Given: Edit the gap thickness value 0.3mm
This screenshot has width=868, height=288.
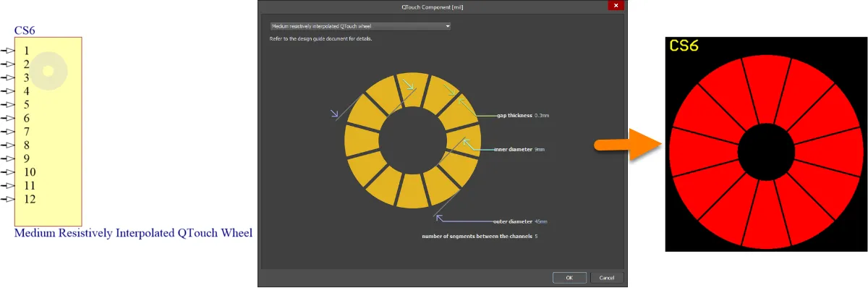Looking at the screenshot, I should 541,115.
